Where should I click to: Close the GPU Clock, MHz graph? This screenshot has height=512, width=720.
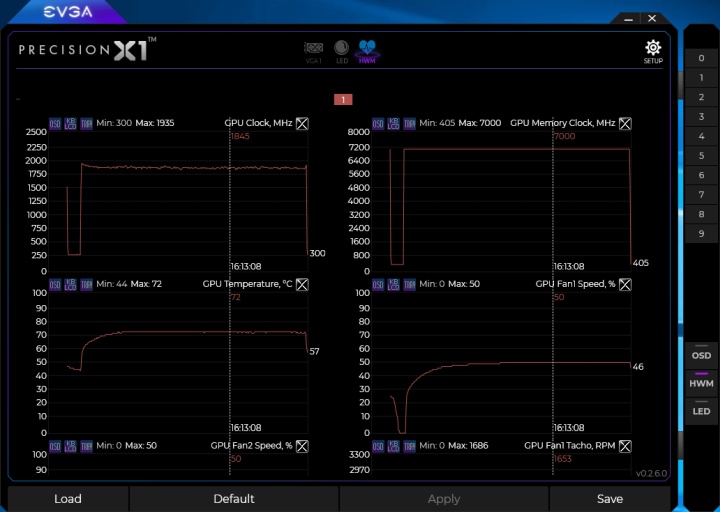(x=302, y=124)
